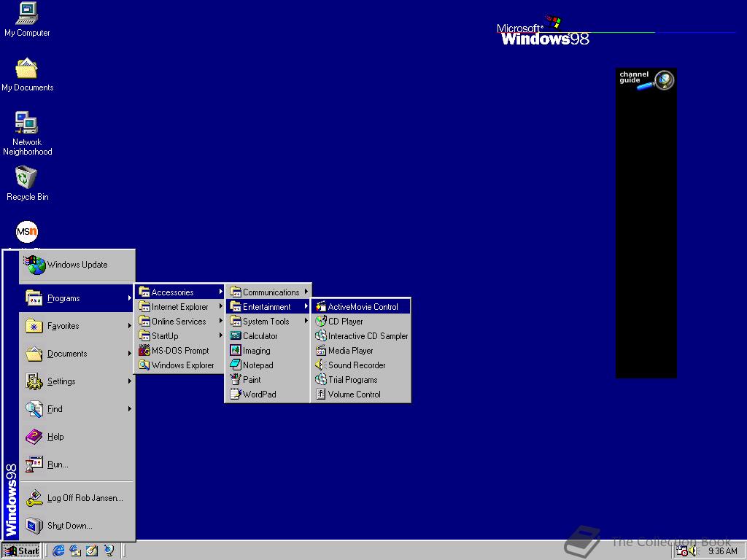This screenshot has width=747, height=560.
Task: Choose Shut Down... in Start menu
Action: 76,525
